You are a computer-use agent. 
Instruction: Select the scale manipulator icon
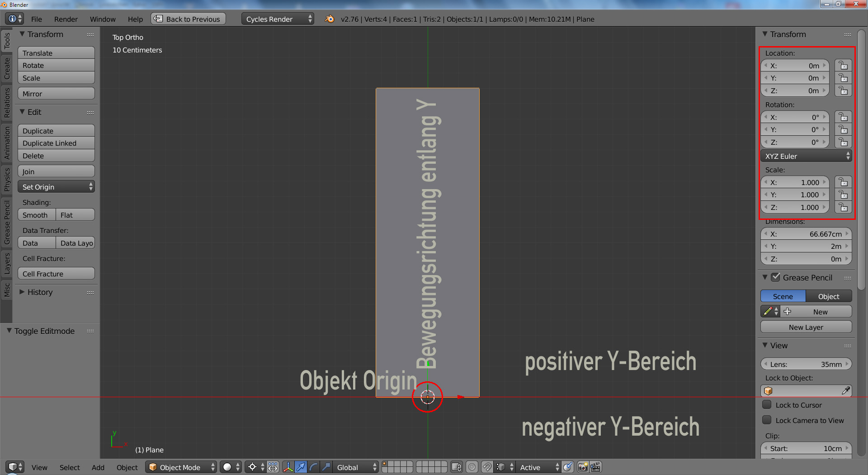tap(326, 467)
